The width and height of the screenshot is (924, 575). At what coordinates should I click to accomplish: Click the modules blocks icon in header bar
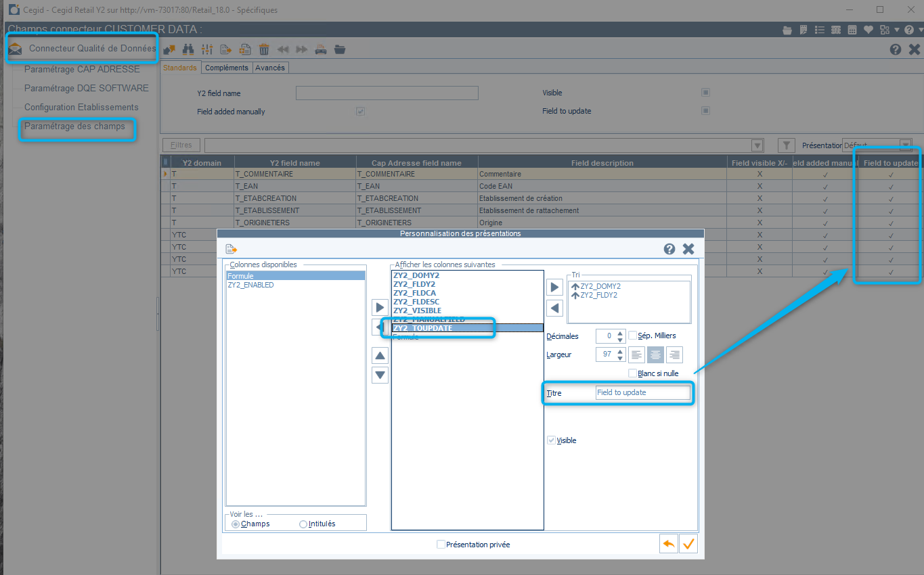[x=885, y=30]
